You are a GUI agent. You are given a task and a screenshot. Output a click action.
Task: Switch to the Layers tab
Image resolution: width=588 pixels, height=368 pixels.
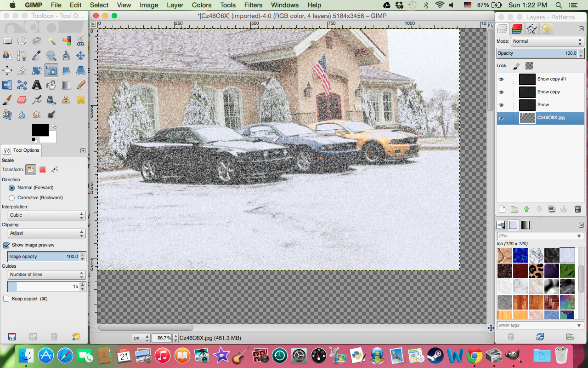502,29
